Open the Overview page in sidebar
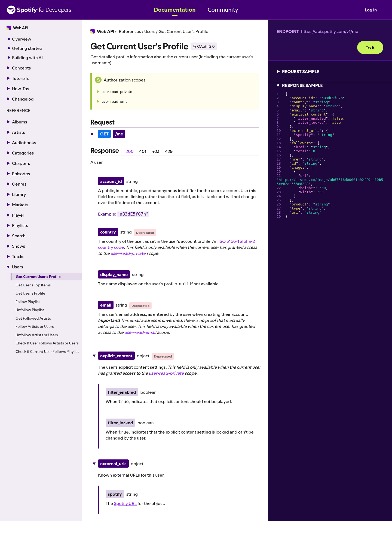This screenshot has width=392, height=545. [x=22, y=39]
